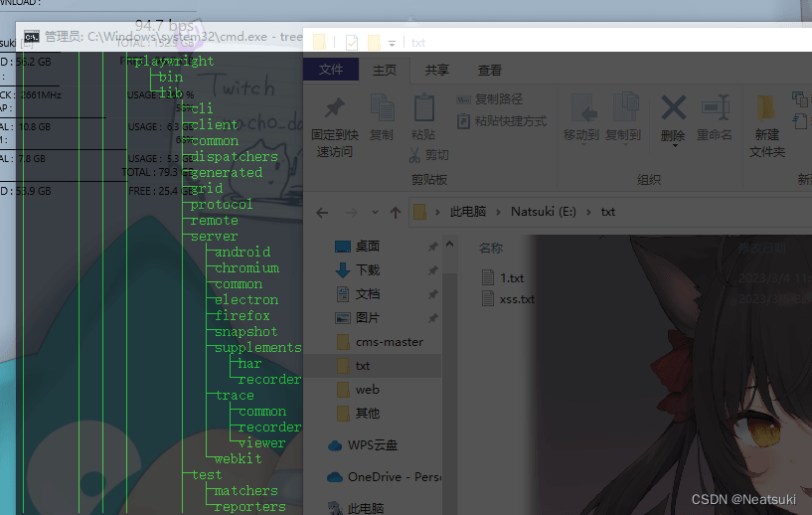The width and height of the screenshot is (812, 515).
Task: Click the Paste clipboard icon
Action: (x=423, y=107)
